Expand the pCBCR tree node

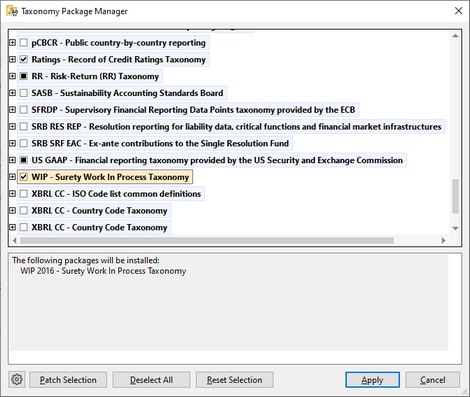point(12,43)
